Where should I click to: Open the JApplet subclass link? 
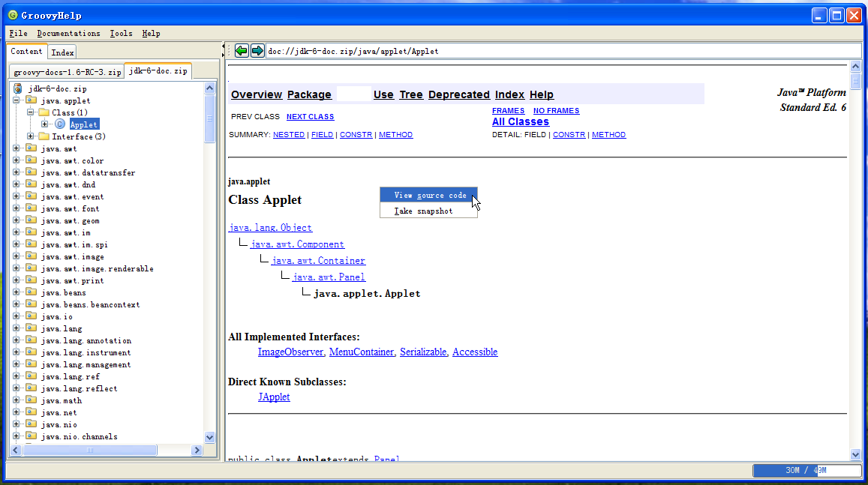click(274, 397)
